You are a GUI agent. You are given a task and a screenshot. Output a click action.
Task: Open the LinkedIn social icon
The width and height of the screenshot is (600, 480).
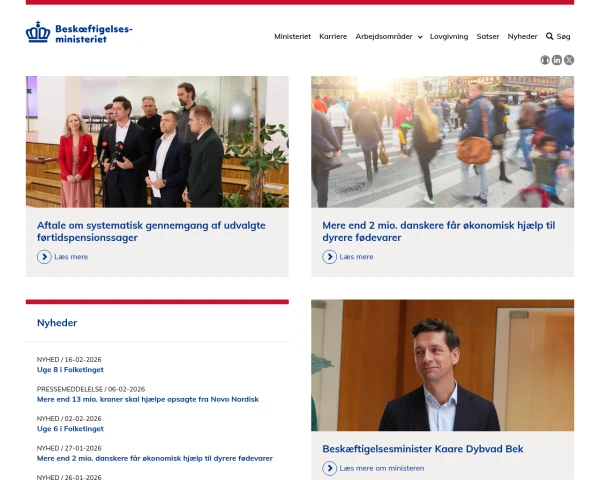click(557, 60)
